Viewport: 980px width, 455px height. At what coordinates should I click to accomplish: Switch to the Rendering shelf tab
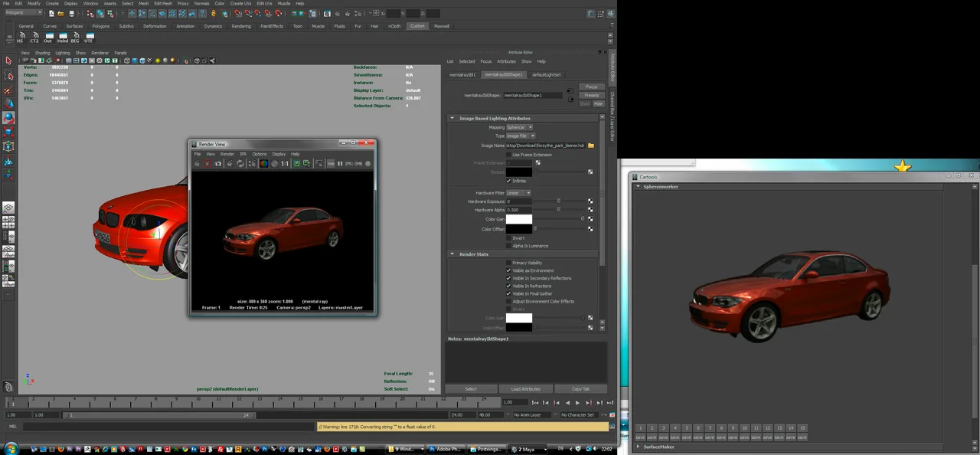241,26
